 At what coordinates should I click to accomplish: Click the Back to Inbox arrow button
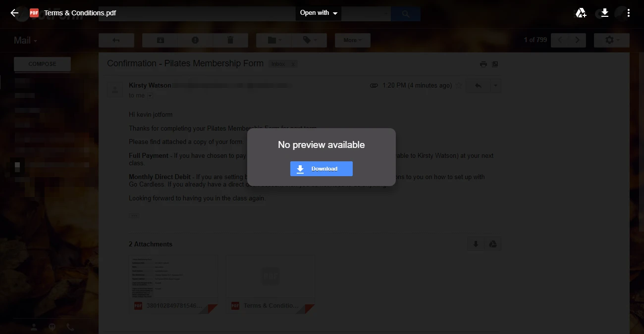[116, 40]
